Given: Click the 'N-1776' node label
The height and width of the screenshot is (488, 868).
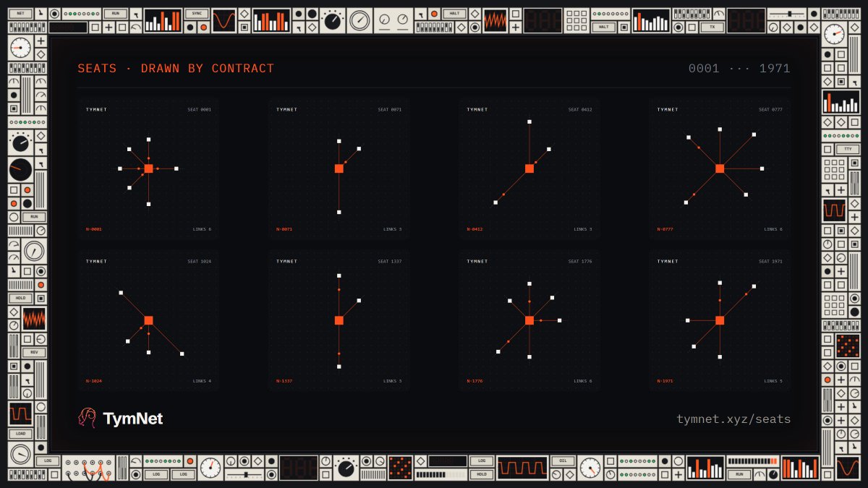Looking at the screenshot, I should click(475, 381).
